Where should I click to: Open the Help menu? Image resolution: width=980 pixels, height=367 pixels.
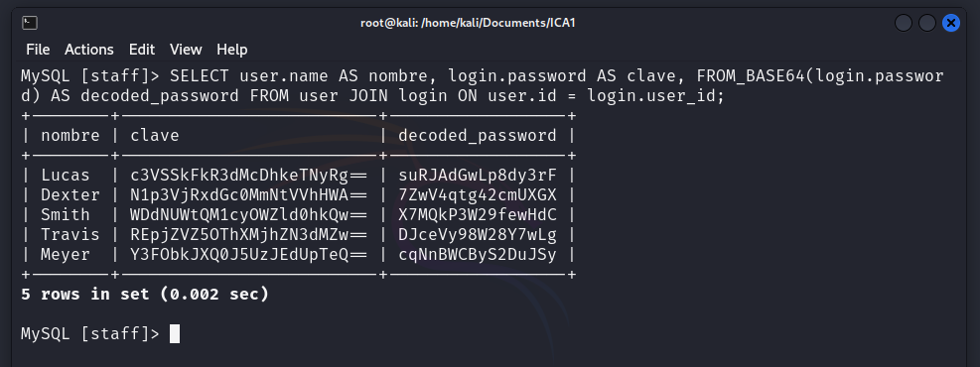pos(232,50)
